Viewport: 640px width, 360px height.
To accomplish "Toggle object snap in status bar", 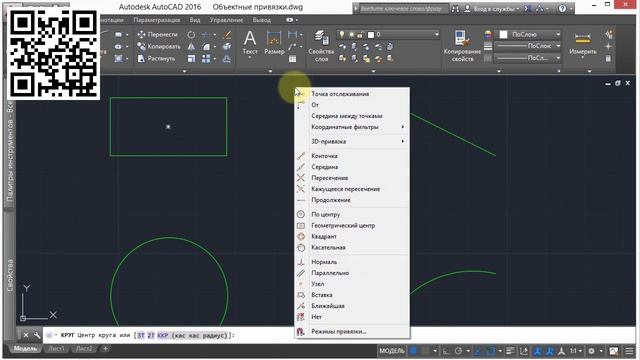I will [491, 351].
